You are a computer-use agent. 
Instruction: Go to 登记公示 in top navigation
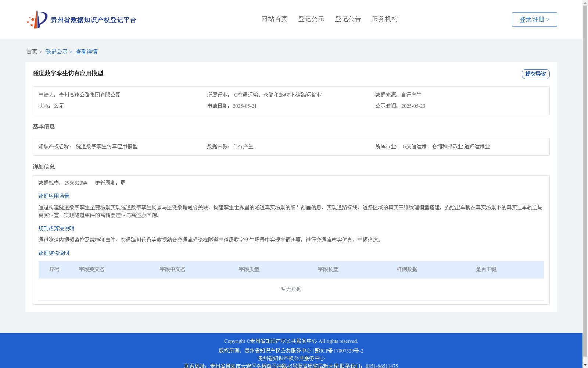(311, 19)
